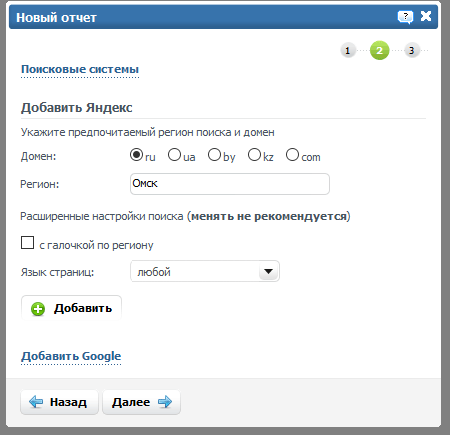Close the Новый отчет dialog

click(426, 16)
